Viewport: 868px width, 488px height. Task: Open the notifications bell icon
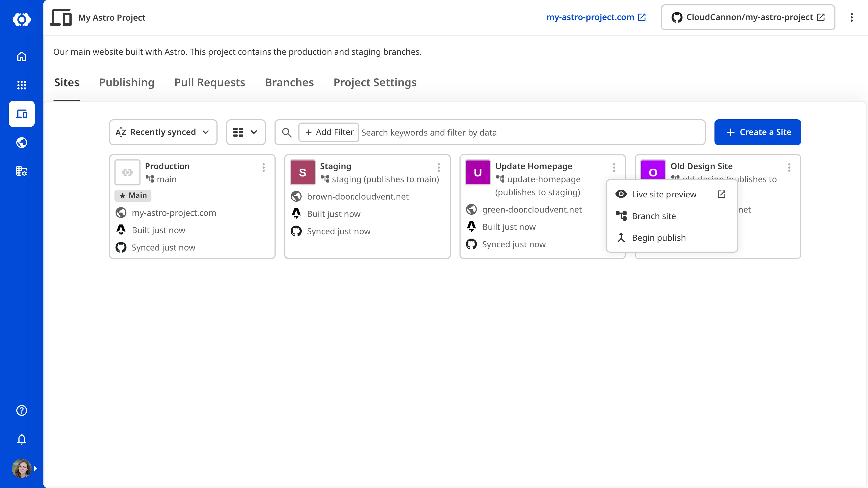(x=22, y=439)
